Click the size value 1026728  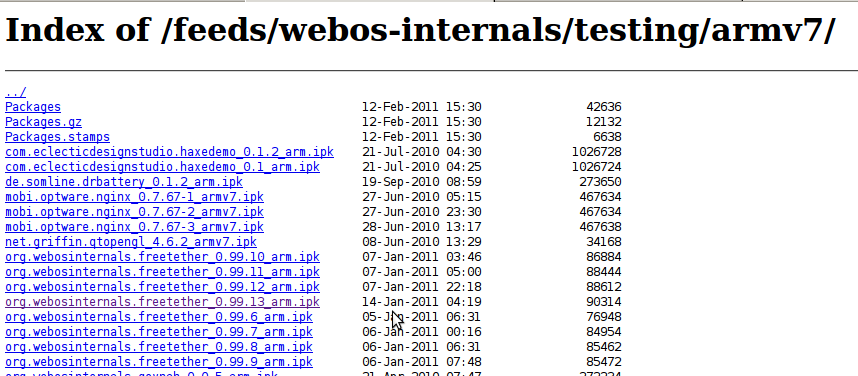596,152
